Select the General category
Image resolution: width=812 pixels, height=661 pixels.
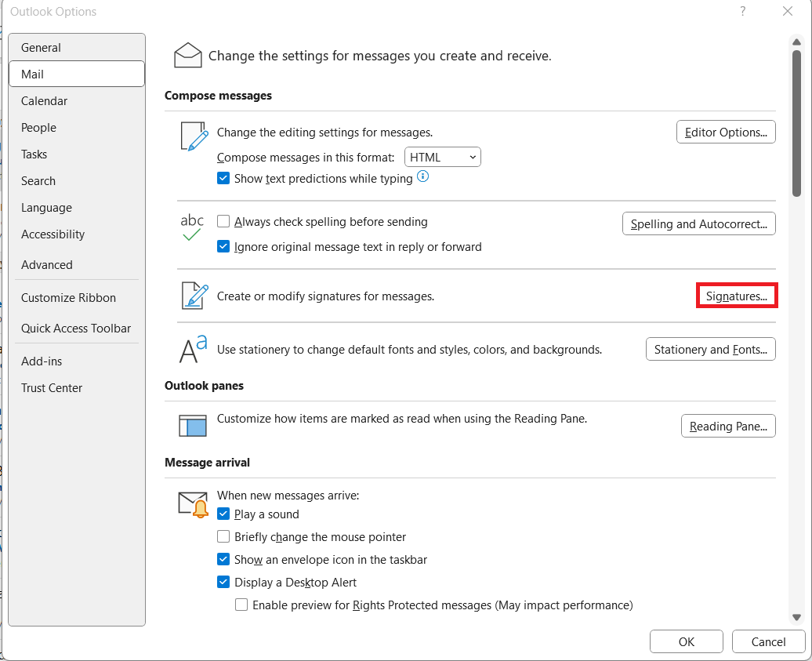pos(77,48)
